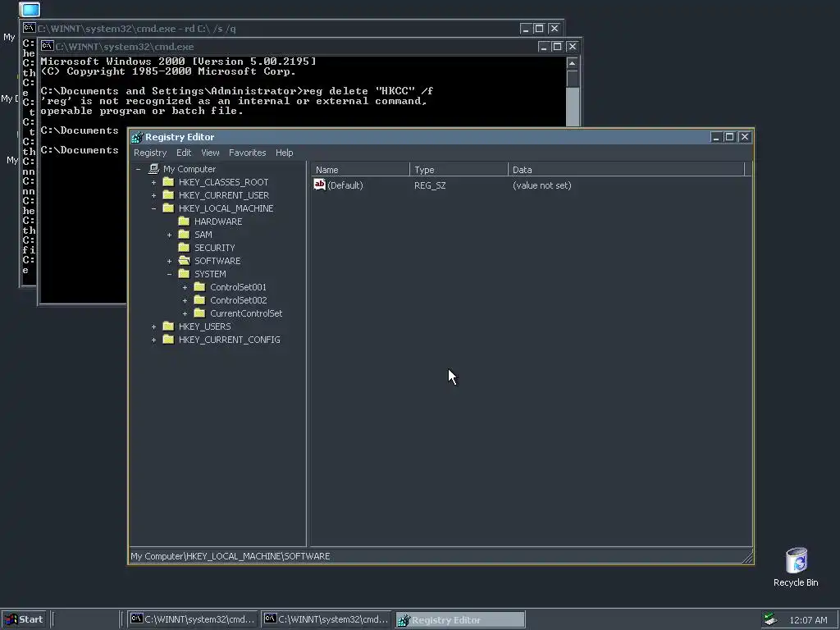This screenshot has width=840, height=630.
Task: Open the Favorites menu
Action: pos(247,153)
